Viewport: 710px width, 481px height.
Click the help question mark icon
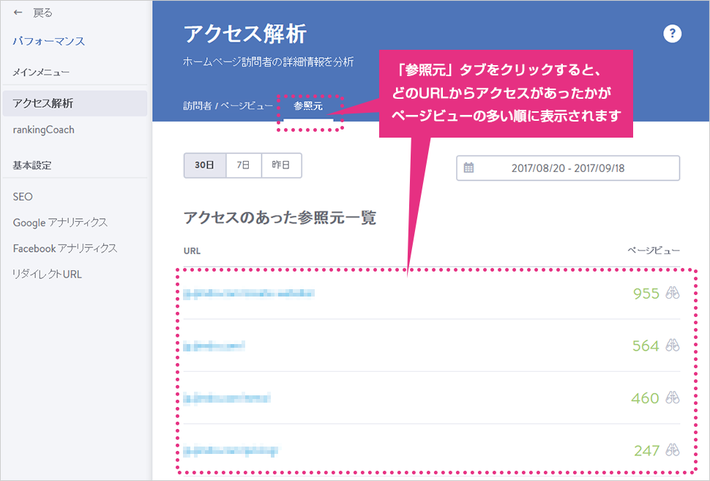672,34
